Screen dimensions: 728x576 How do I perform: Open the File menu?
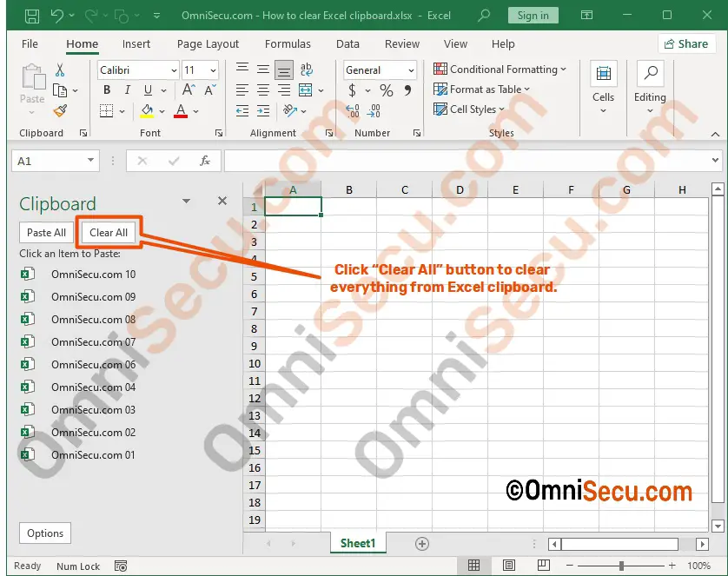30,44
